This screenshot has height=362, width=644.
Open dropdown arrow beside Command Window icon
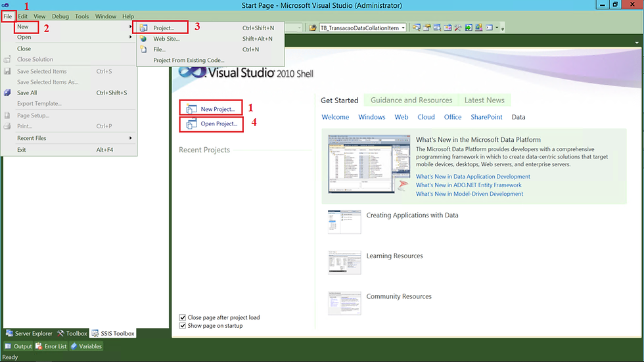497,28
